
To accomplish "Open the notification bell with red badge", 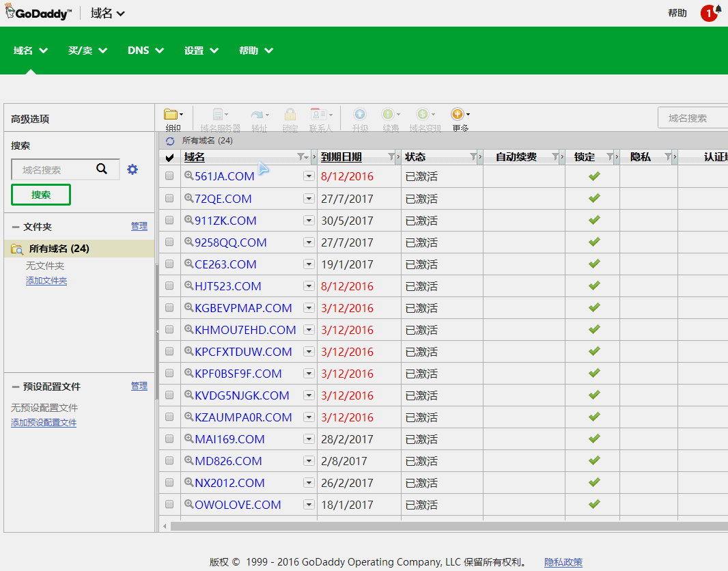I will [x=711, y=12].
